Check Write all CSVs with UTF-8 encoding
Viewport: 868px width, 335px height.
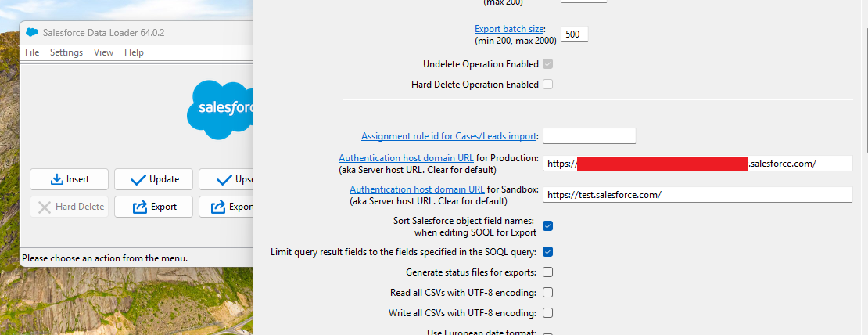click(547, 313)
